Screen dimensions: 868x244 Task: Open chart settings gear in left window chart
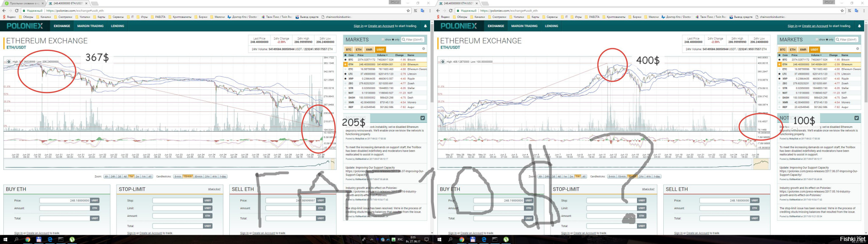9,62
